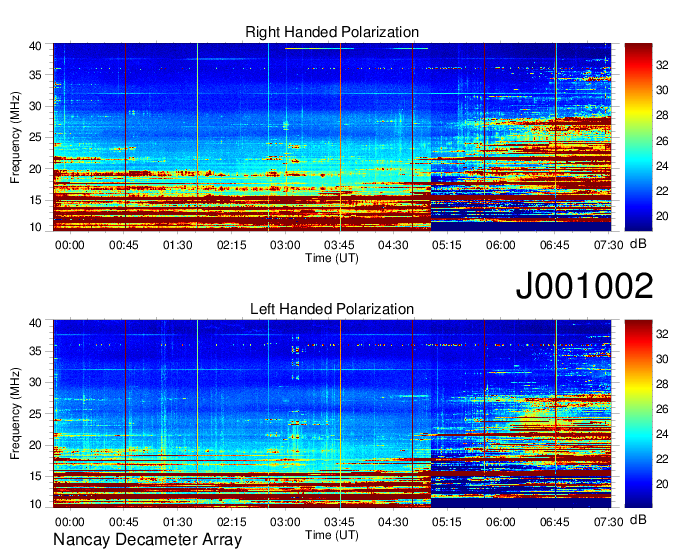Click the 10 MHz tick on the left-handed plot
Viewport: 680px width, 552px height.
coord(35,504)
